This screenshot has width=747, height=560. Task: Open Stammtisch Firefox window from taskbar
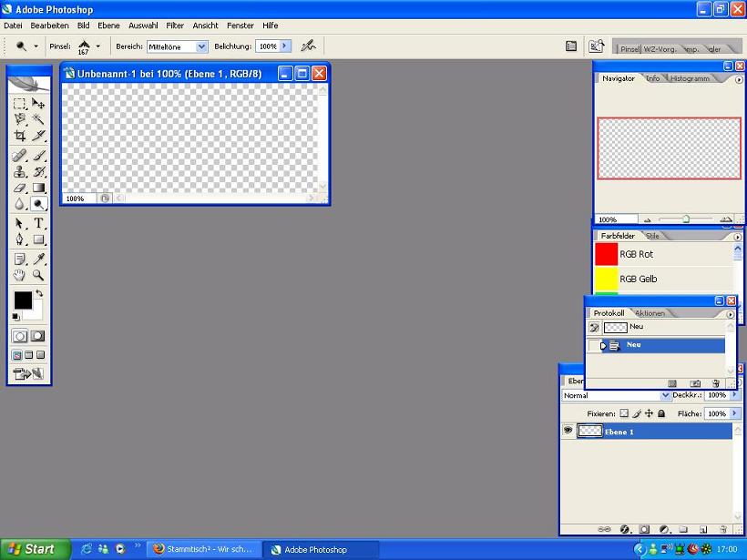click(202, 549)
